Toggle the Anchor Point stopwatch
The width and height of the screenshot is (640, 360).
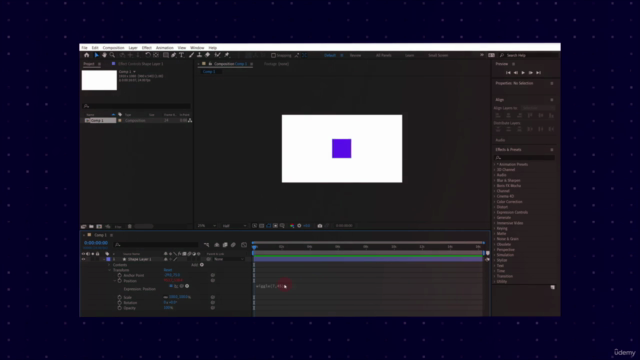pyautogui.click(x=120, y=276)
